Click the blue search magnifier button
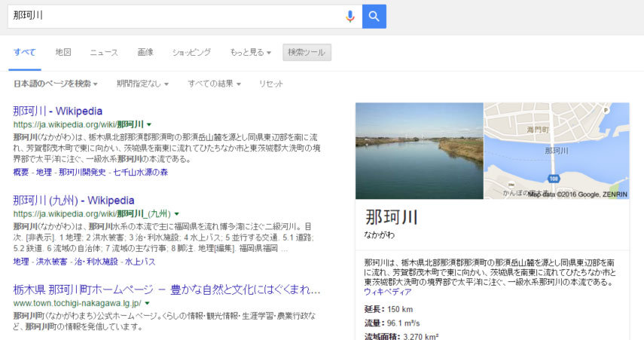The height and width of the screenshot is (340, 644). pos(374,17)
